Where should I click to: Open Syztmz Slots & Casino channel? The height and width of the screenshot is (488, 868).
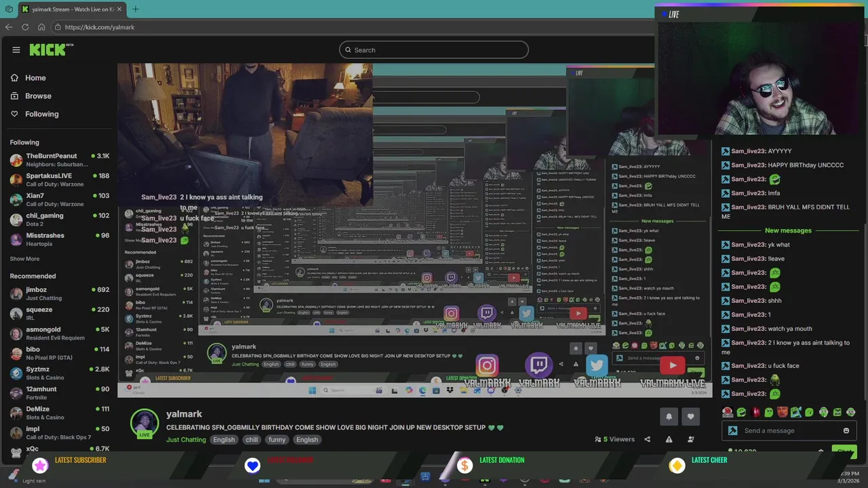tap(59, 373)
